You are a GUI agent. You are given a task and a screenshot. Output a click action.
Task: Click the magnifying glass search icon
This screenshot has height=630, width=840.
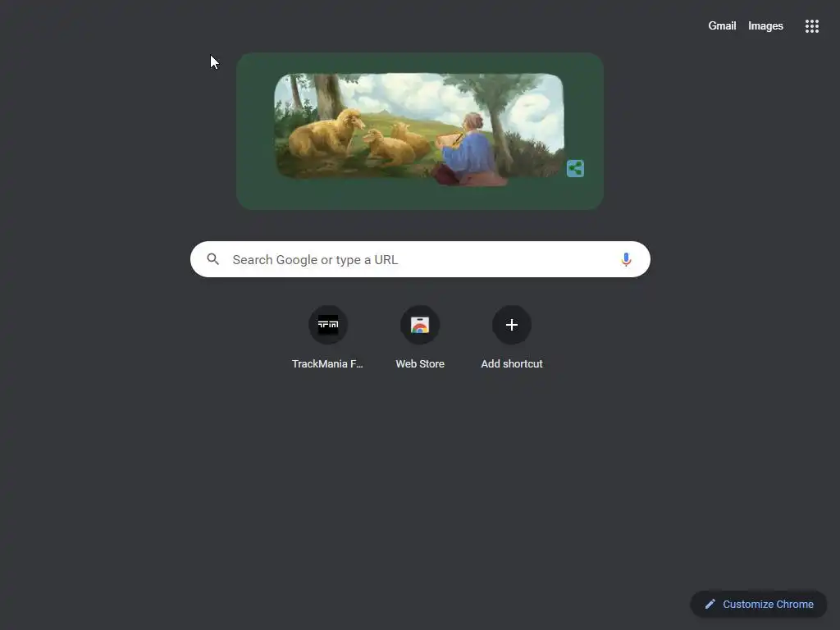[213, 259]
